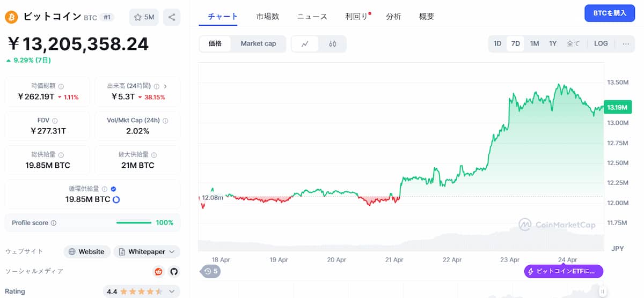This screenshot has width=644, height=298.
Task: Expand 出来高 (24時間) arrow
Action: [x=165, y=86]
